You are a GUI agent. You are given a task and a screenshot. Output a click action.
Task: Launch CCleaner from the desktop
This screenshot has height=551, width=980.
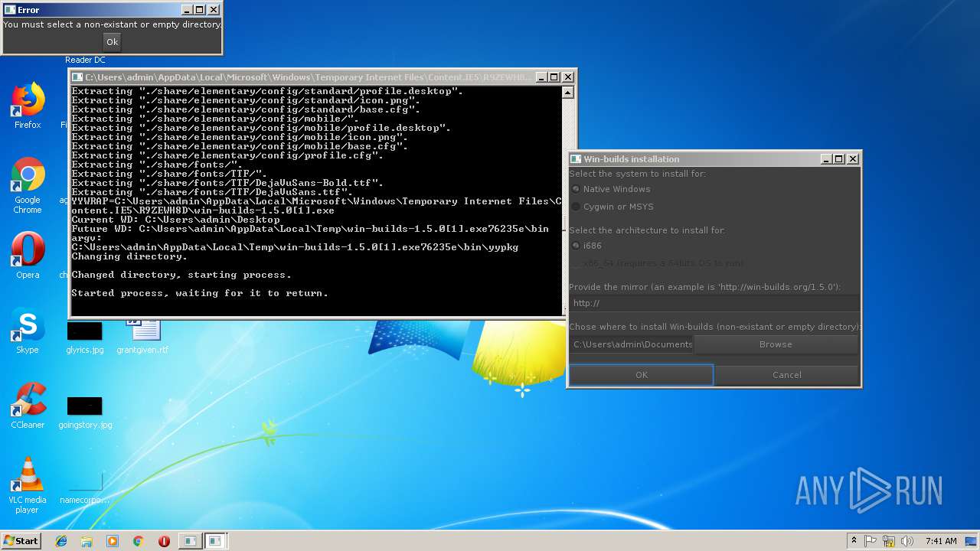pyautogui.click(x=28, y=406)
